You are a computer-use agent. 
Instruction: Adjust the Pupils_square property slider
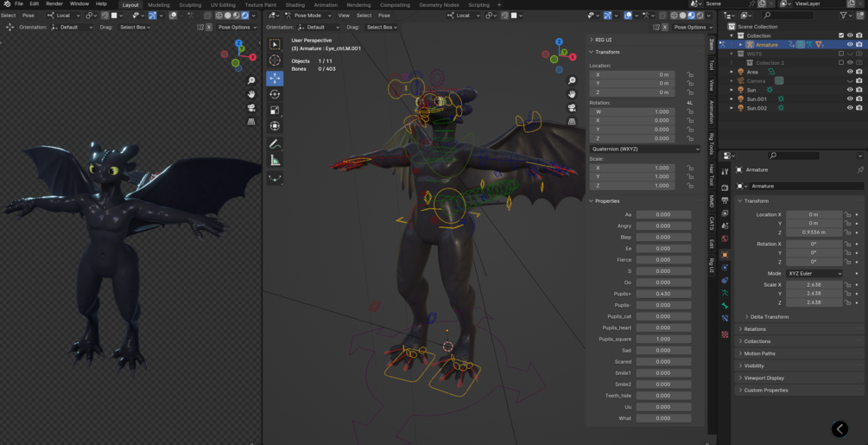coord(663,340)
